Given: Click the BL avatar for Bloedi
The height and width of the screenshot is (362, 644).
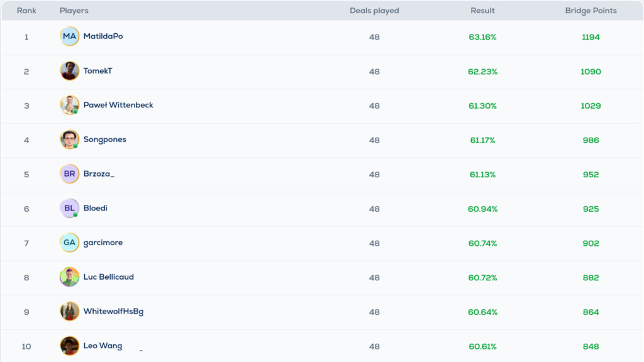Looking at the screenshot, I should (69, 208).
